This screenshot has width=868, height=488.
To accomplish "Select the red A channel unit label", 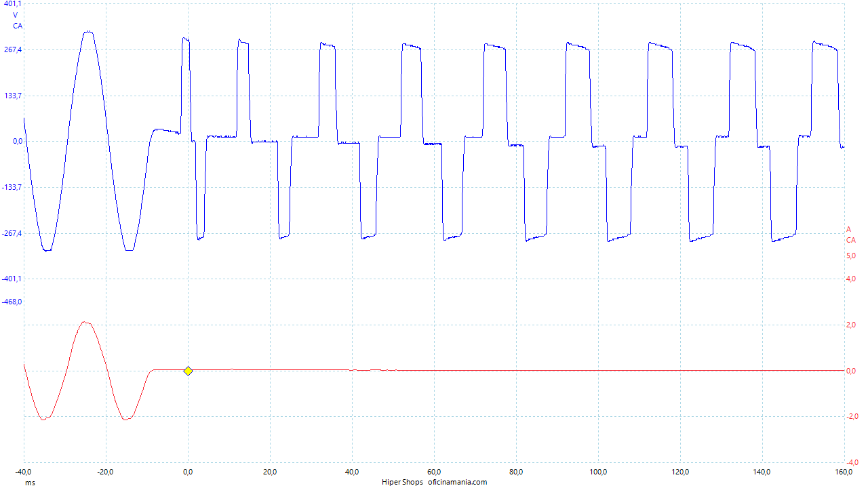I will (x=848, y=229).
